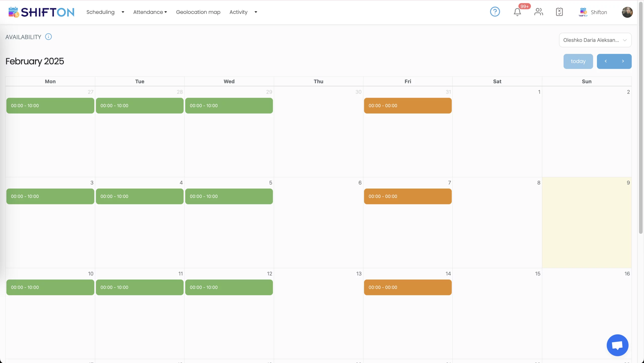Open February 12 availability entry
Screen dimensions: 644x363
[x=229, y=287]
